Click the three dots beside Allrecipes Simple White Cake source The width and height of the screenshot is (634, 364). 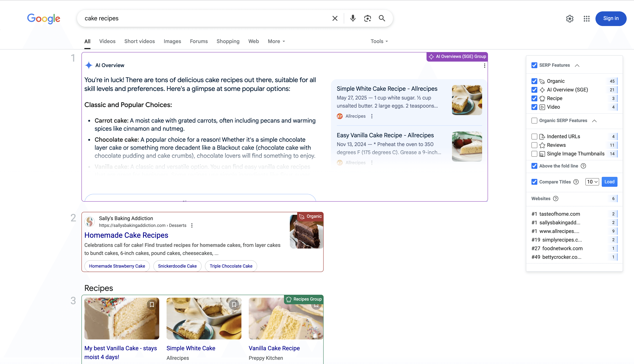[x=372, y=116]
